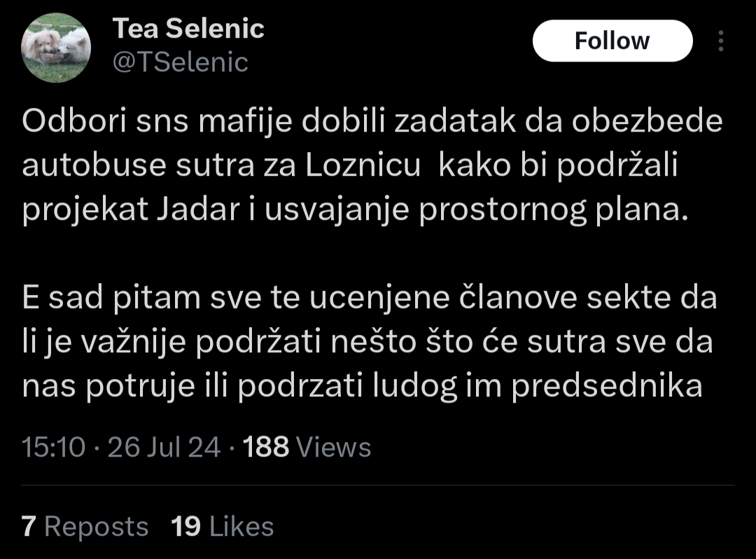Open the Tea Selenic display name
756x559 pixels.
point(188,29)
